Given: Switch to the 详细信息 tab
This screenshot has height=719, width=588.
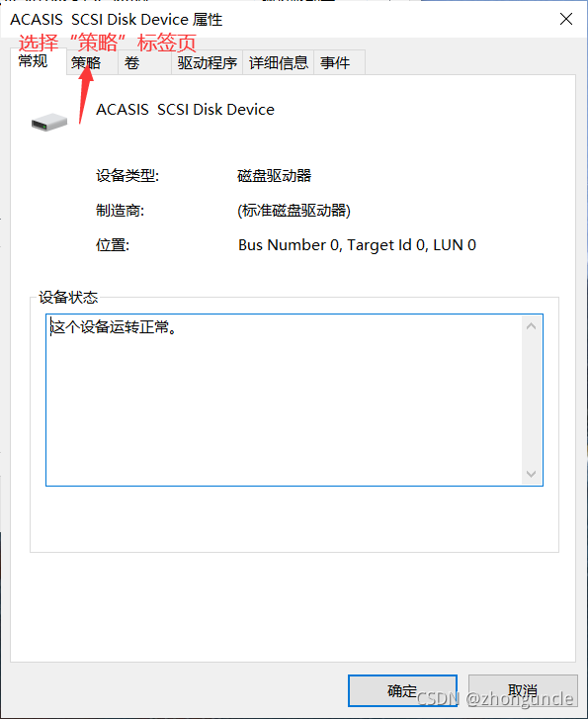Looking at the screenshot, I should (x=279, y=62).
